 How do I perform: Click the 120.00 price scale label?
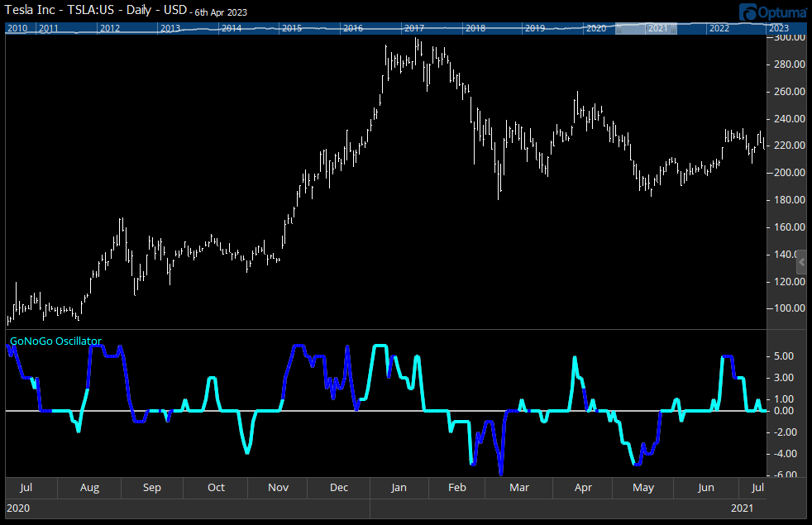tap(790, 282)
